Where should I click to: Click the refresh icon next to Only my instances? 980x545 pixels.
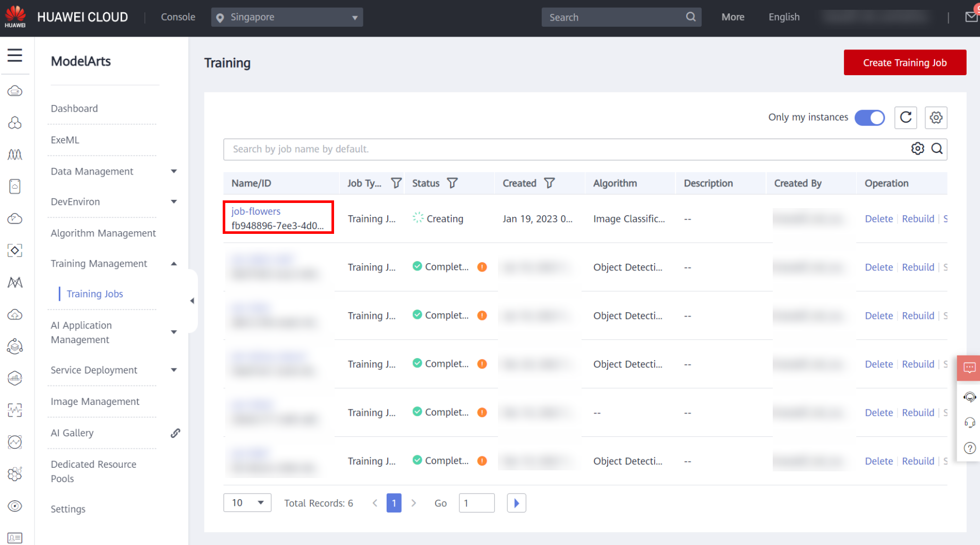[x=905, y=117]
